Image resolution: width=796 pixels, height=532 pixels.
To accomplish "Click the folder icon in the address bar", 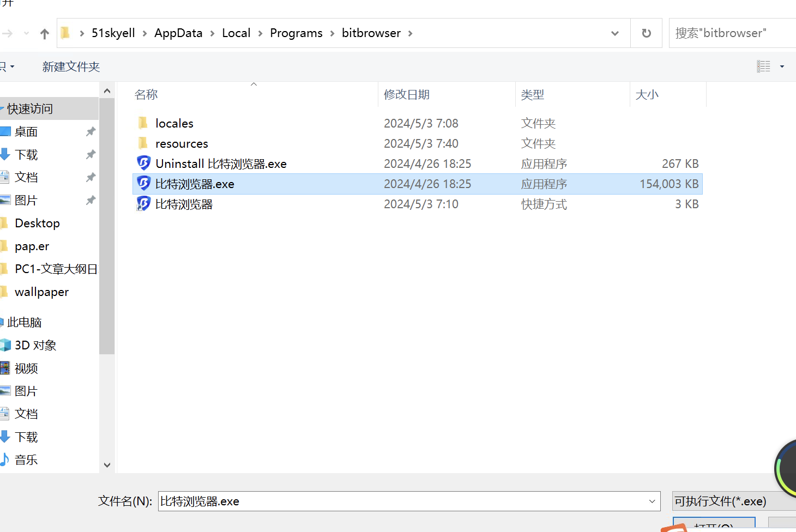I will (x=65, y=33).
